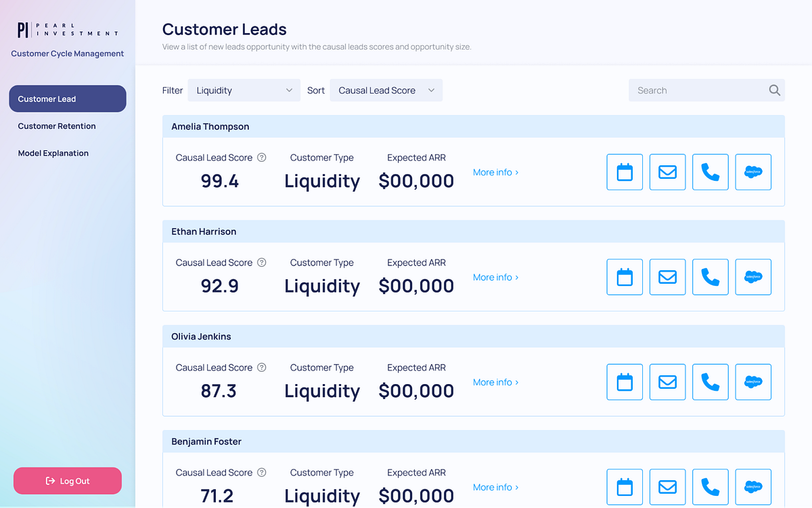Click the calendar icon for Olivia Jenkins
Image resolution: width=812 pixels, height=508 pixels.
tap(624, 381)
